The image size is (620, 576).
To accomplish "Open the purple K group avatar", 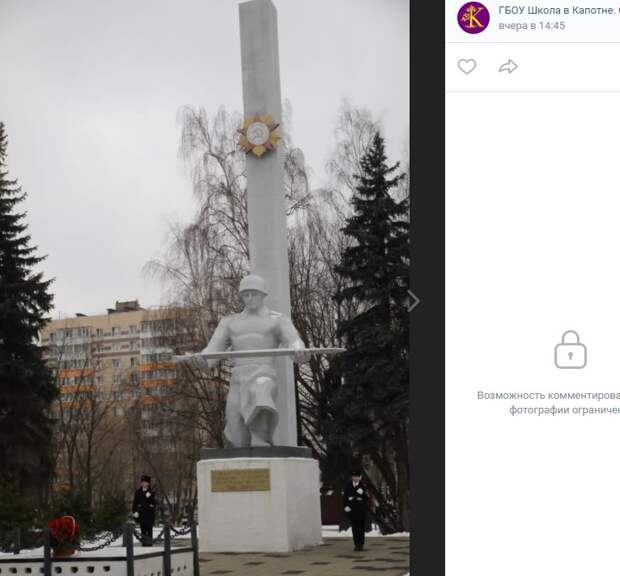I will click(473, 18).
